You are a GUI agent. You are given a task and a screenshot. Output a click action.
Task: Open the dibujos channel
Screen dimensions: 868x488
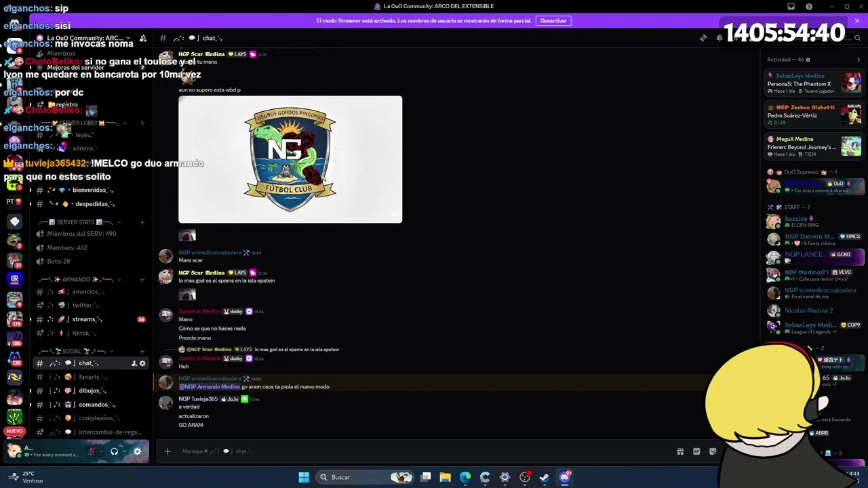pyautogui.click(x=90, y=390)
